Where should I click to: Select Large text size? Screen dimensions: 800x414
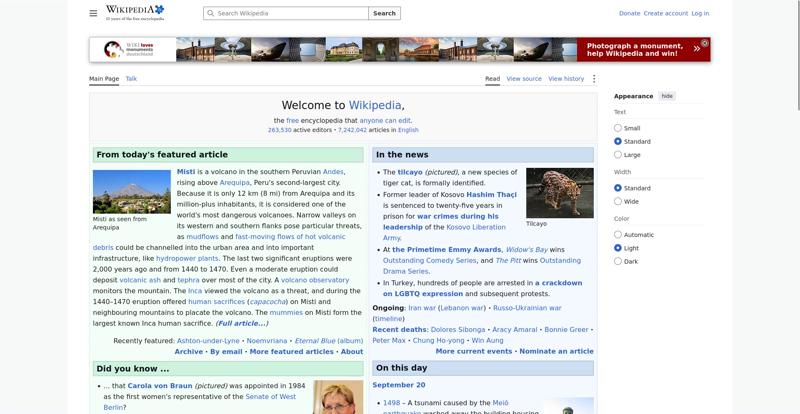618,155
